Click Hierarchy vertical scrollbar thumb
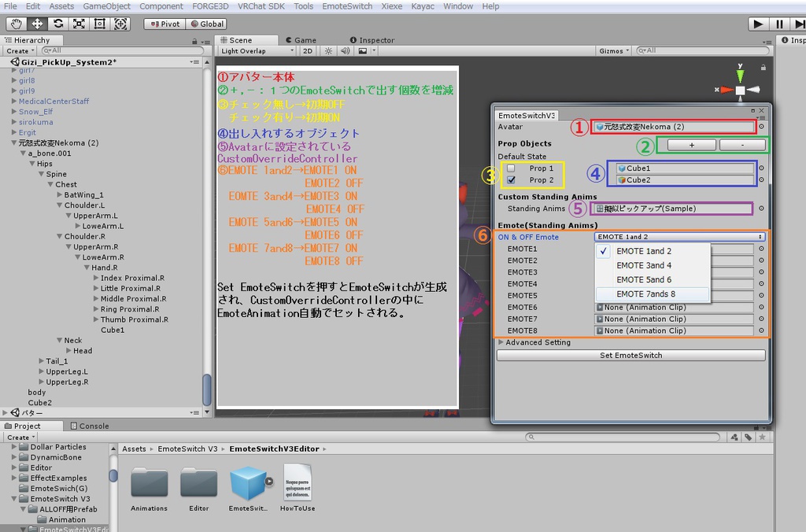 (207, 390)
